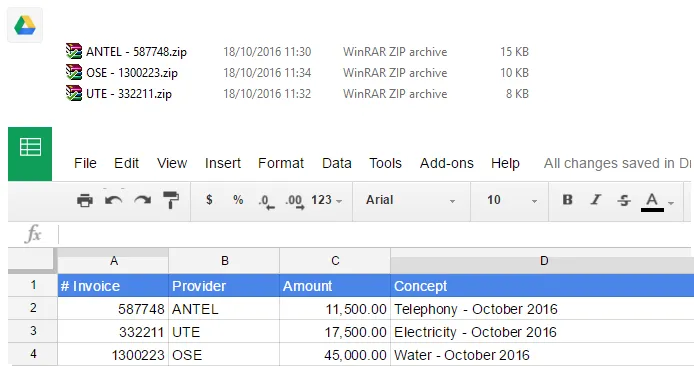Select 'Electricity - October 2016' cell
Viewport: 694px width, 366px height.
(x=542, y=331)
